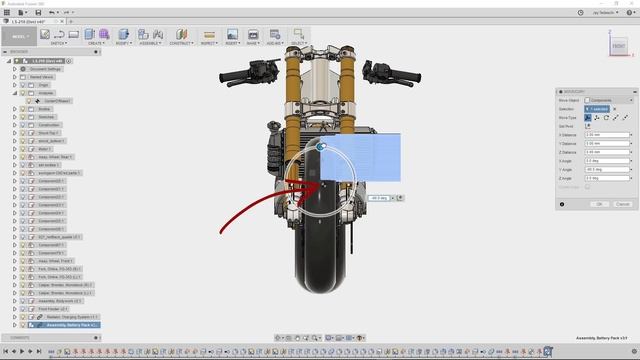Image resolution: width=640 pixels, height=360 pixels.
Task: Click the Set Pivot icon
Action: click(x=587, y=126)
